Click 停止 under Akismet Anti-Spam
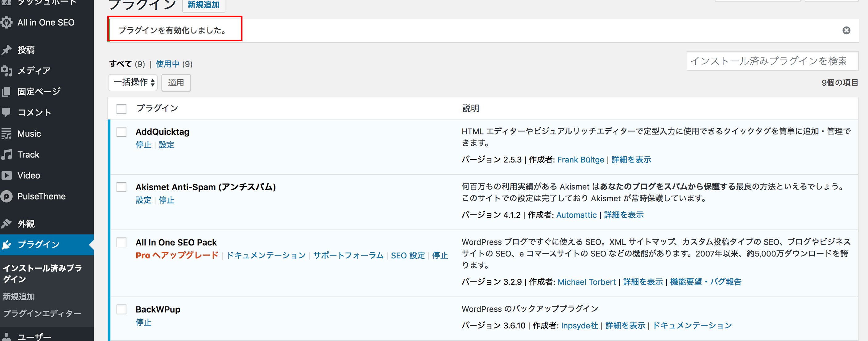Viewport: 868px width, 341px height. pos(167,200)
